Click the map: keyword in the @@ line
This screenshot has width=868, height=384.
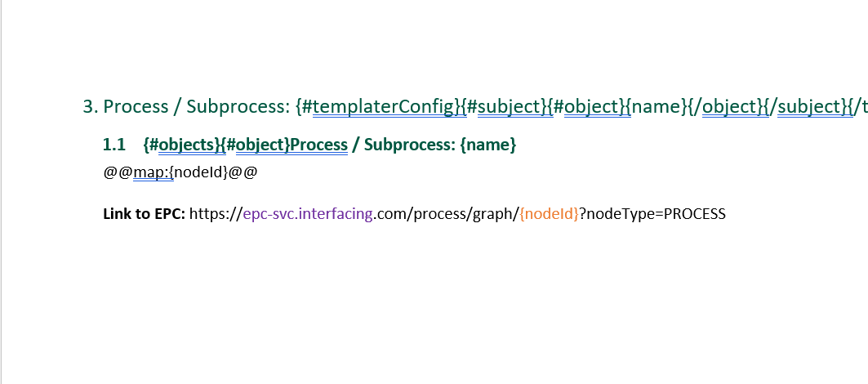coord(149,172)
